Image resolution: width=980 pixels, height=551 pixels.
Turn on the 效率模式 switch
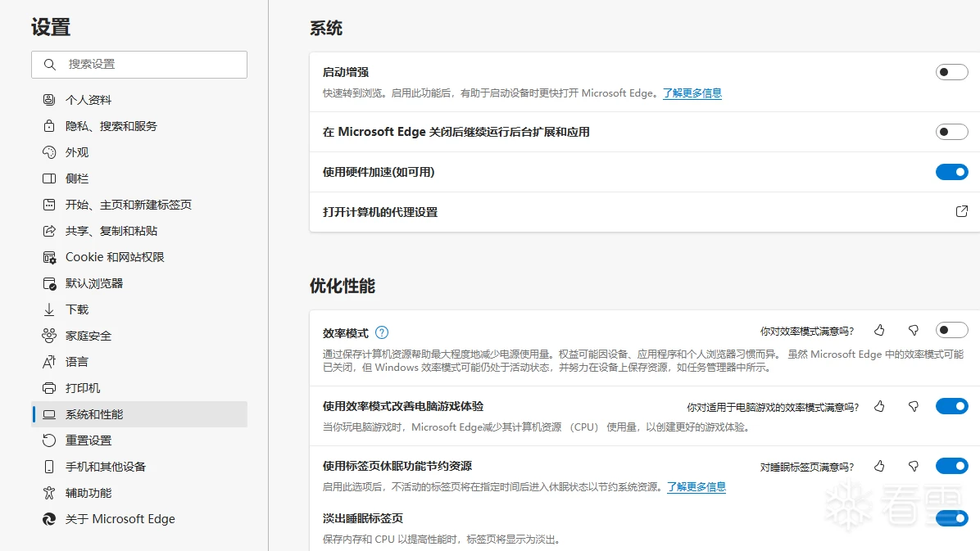952,330
